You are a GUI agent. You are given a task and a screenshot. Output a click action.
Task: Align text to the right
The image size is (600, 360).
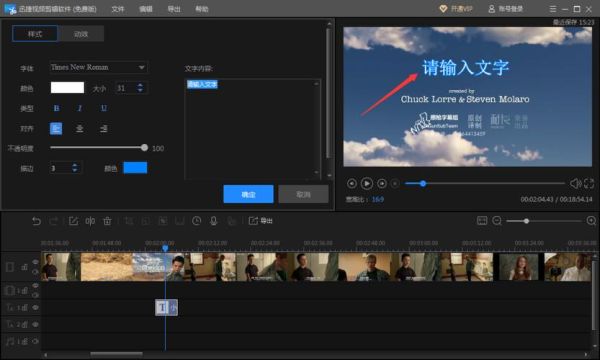coord(103,129)
